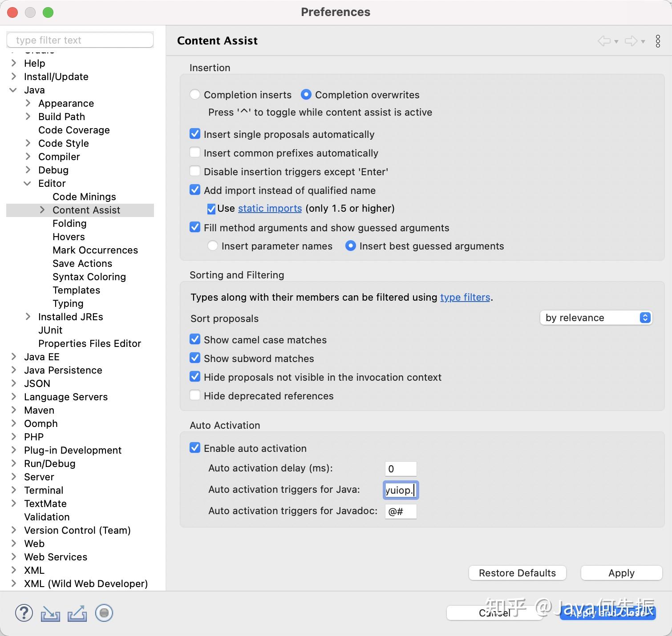
Task: Click the Restore Defaults button
Action: [517, 573]
